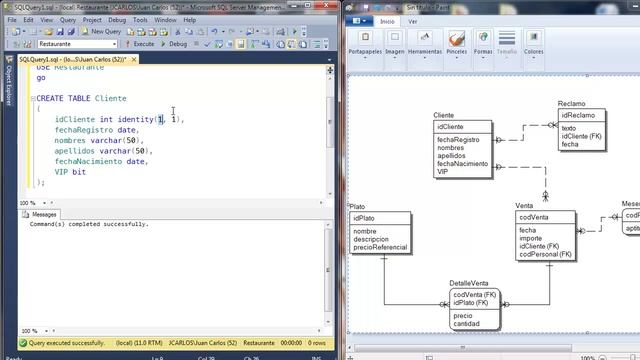640x360 pixels.
Task: Switch to the Ver tab in Paint
Action: (413, 22)
